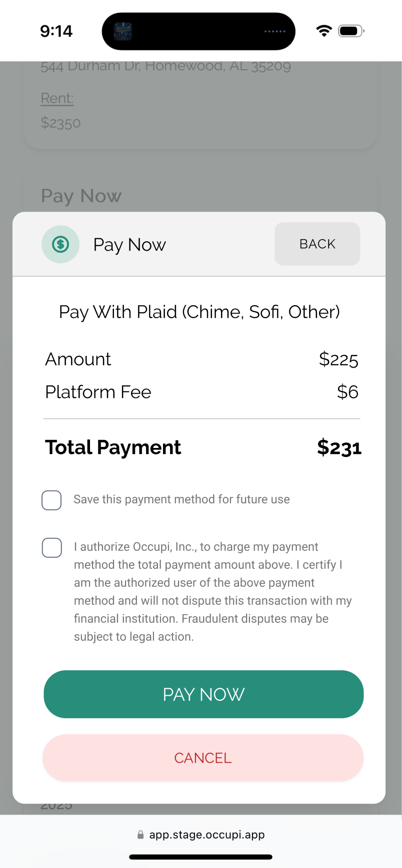The width and height of the screenshot is (402, 868).
Task: Click the Rent link in background card
Action: click(57, 98)
